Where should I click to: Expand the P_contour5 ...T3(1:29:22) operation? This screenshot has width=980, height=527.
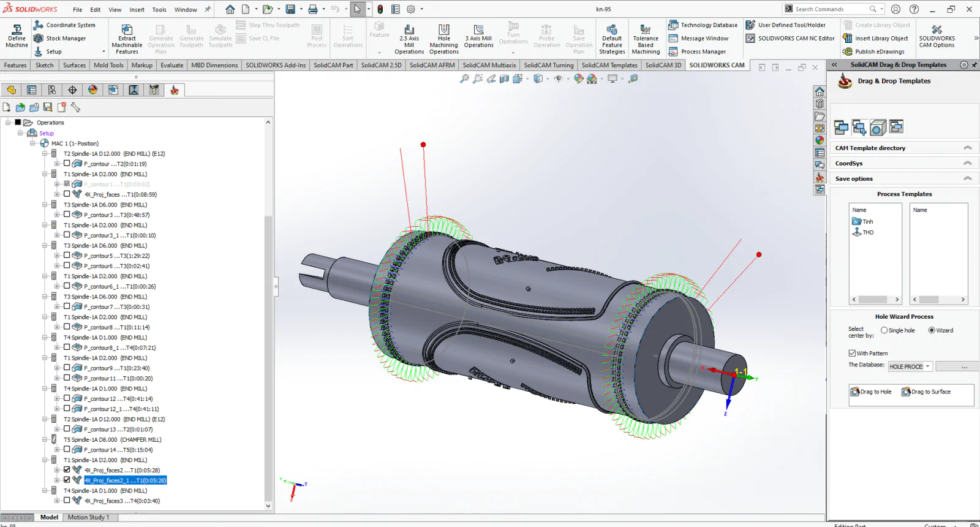pos(57,256)
